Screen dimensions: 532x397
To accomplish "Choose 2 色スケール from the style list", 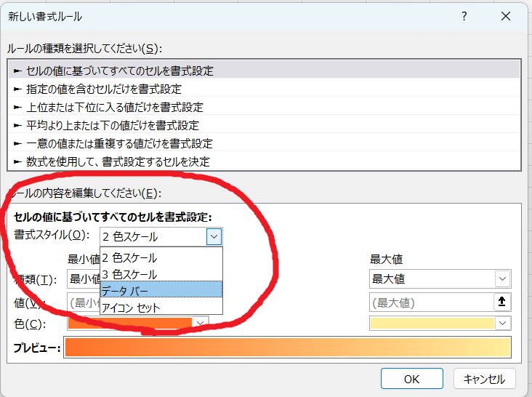I will click(129, 257).
